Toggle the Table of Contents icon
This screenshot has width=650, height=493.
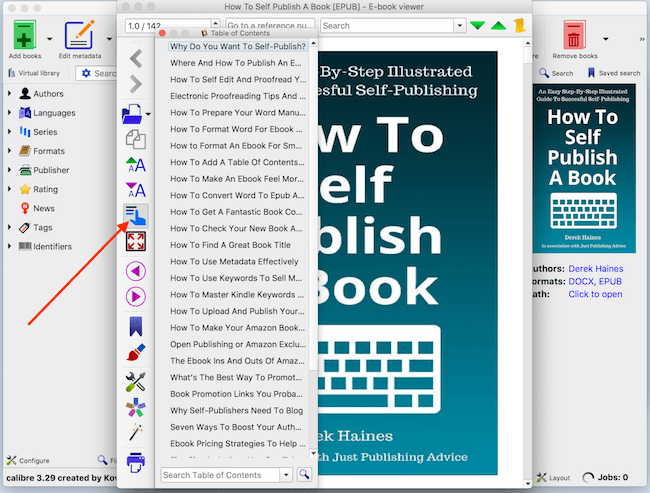(x=135, y=214)
